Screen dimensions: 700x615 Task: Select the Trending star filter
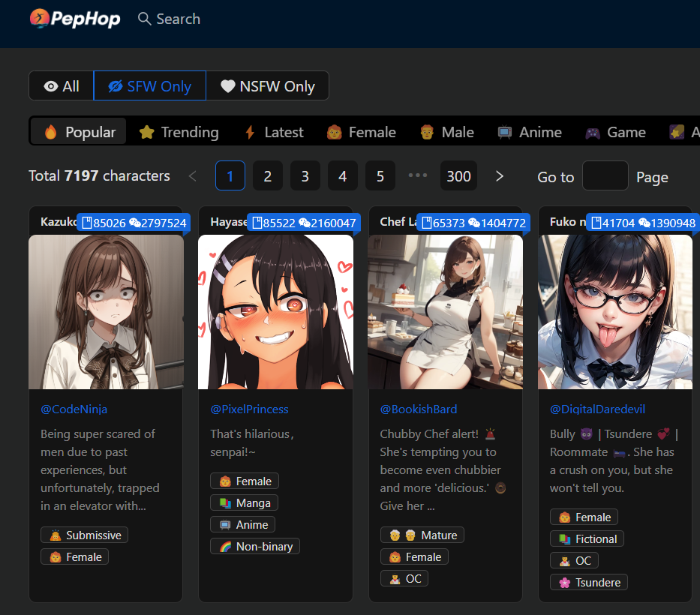point(179,132)
